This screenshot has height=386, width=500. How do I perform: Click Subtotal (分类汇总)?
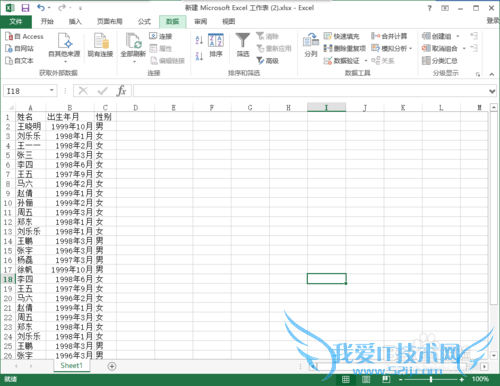[440, 61]
